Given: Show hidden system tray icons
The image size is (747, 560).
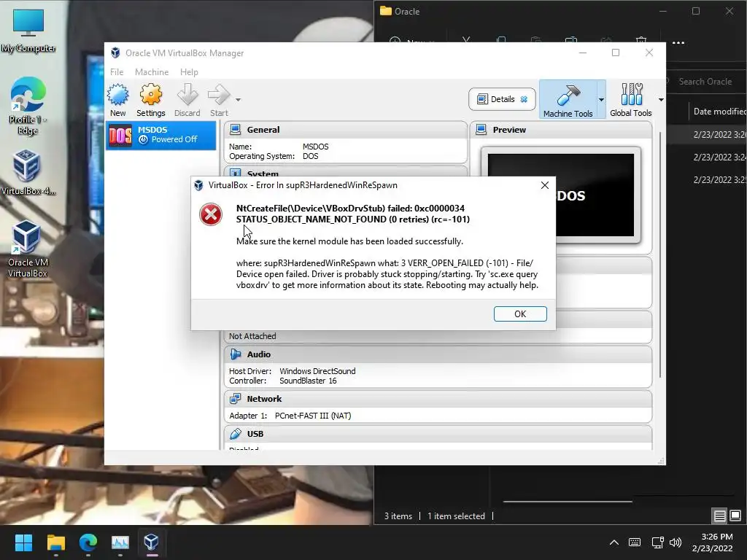Looking at the screenshot, I should [x=614, y=542].
